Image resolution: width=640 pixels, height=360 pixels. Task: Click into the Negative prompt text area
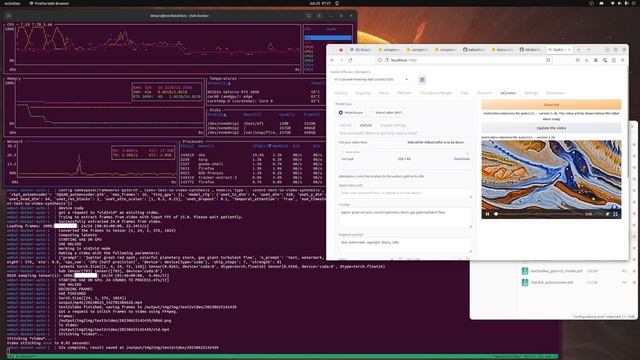coord(405,245)
